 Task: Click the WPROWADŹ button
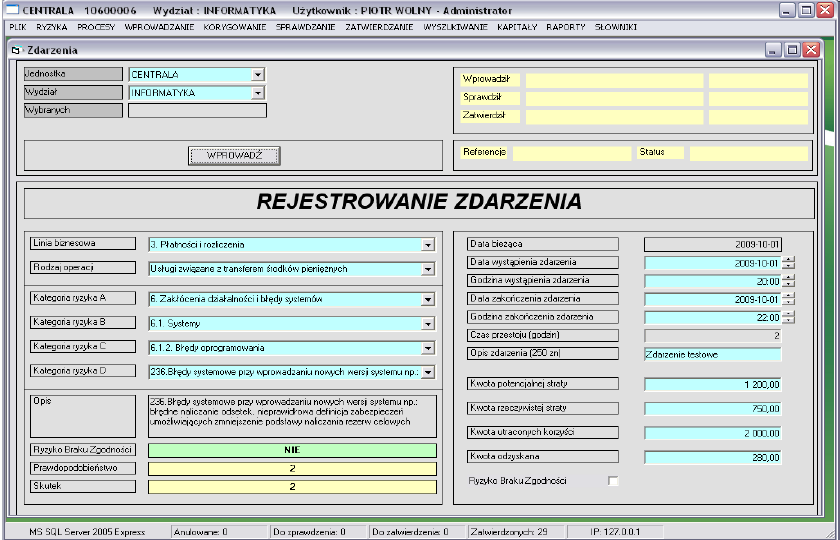coord(234,156)
